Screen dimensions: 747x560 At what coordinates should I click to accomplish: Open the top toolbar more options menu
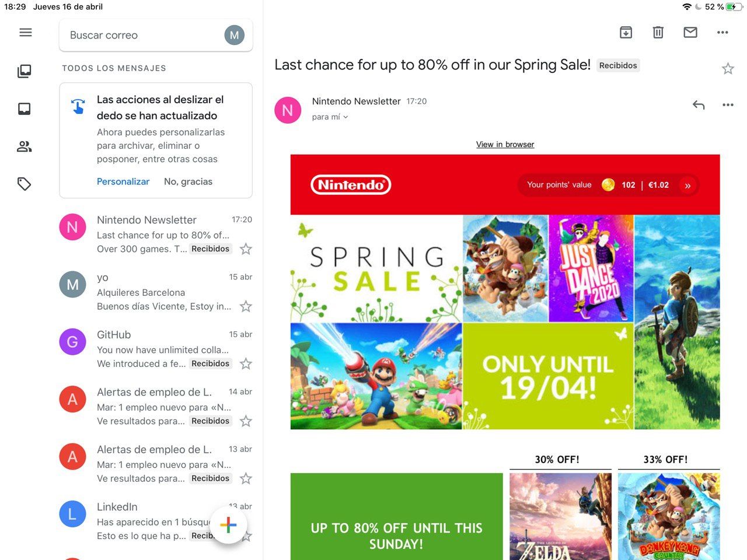[722, 33]
